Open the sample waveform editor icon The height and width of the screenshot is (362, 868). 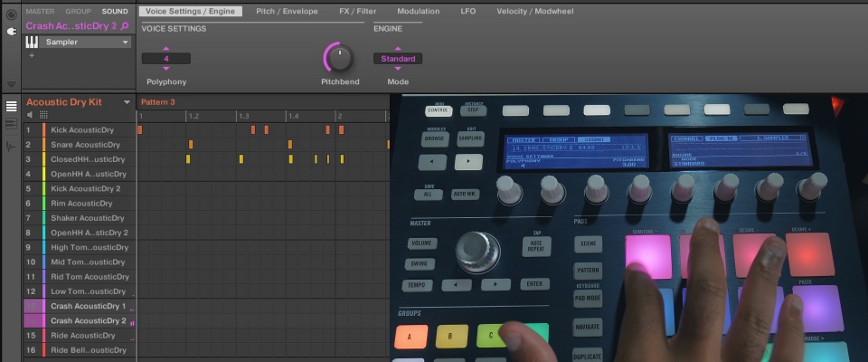11,147
